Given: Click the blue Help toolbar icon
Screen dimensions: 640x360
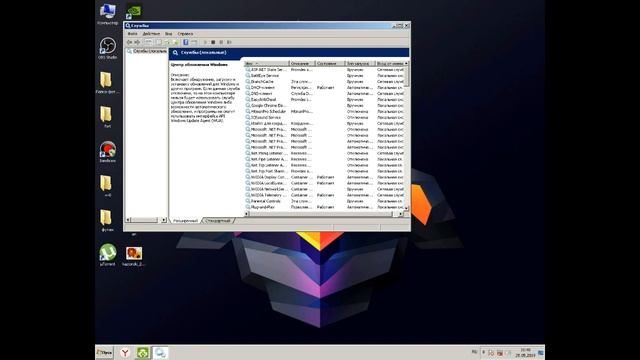Looking at the screenshot, I should [186, 42].
